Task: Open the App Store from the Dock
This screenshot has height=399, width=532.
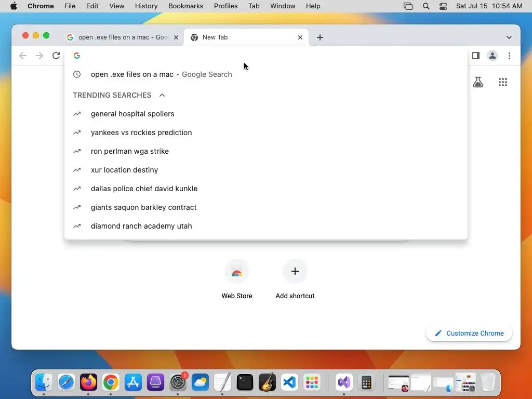Action: tap(133, 382)
